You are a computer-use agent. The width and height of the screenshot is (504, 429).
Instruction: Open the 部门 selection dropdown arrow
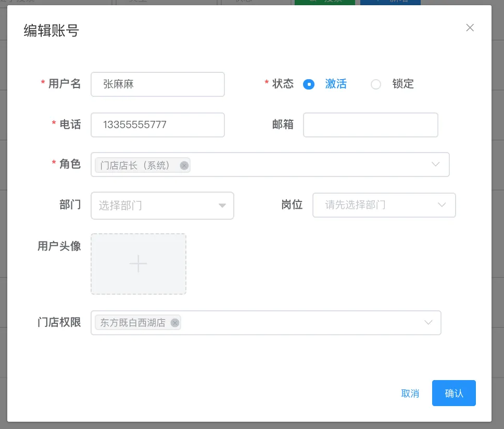(222, 206)
